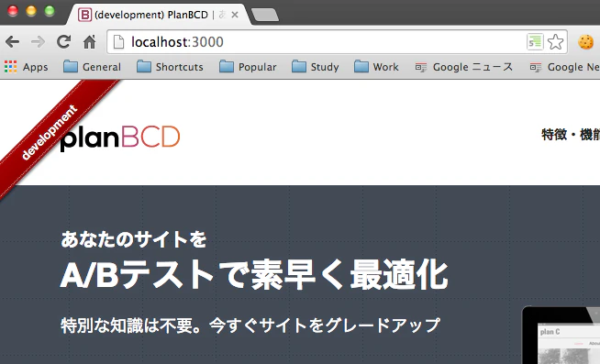Viewport: 600px width, 364px height.
Task: Open the Shortcuts bookmarks folder
Action: (x=170, y=67)
